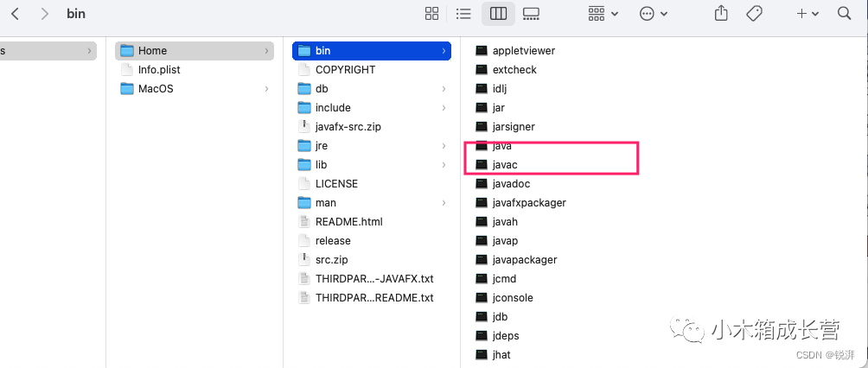Select the bin folder

(372, 51)
